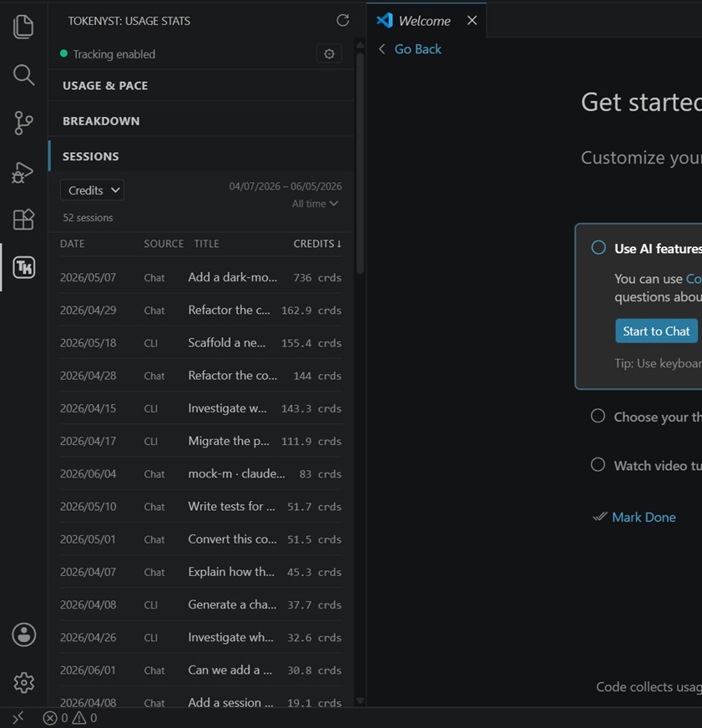Click the Go Back chevron arrow

click(381, 49)
